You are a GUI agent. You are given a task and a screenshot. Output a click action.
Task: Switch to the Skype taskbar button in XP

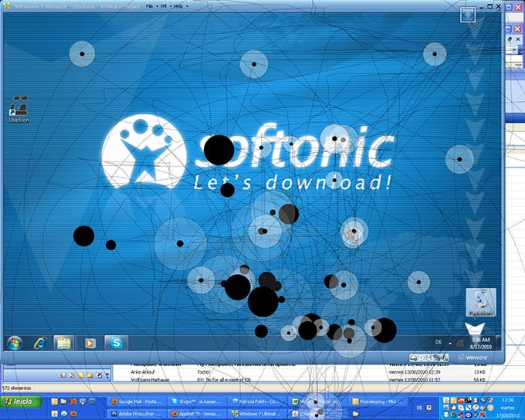tap(196, 401)
